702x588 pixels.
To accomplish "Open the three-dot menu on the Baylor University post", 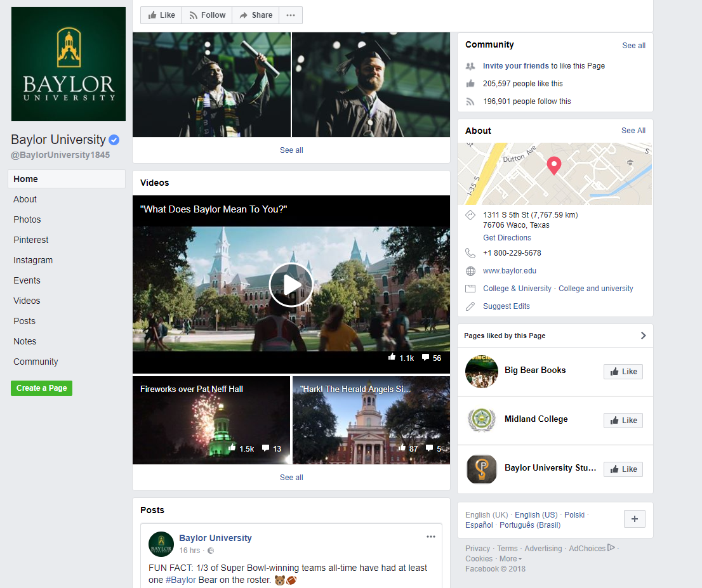I will coord(431,537).
